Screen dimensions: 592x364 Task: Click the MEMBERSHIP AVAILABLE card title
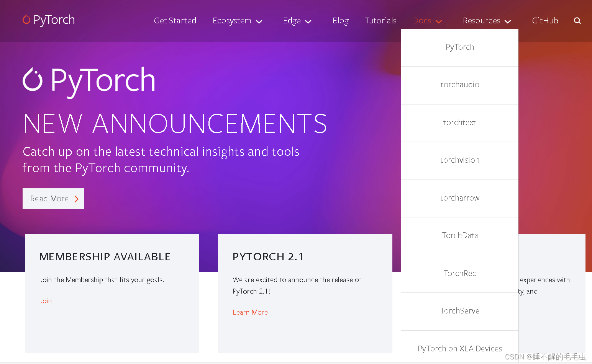105,257
